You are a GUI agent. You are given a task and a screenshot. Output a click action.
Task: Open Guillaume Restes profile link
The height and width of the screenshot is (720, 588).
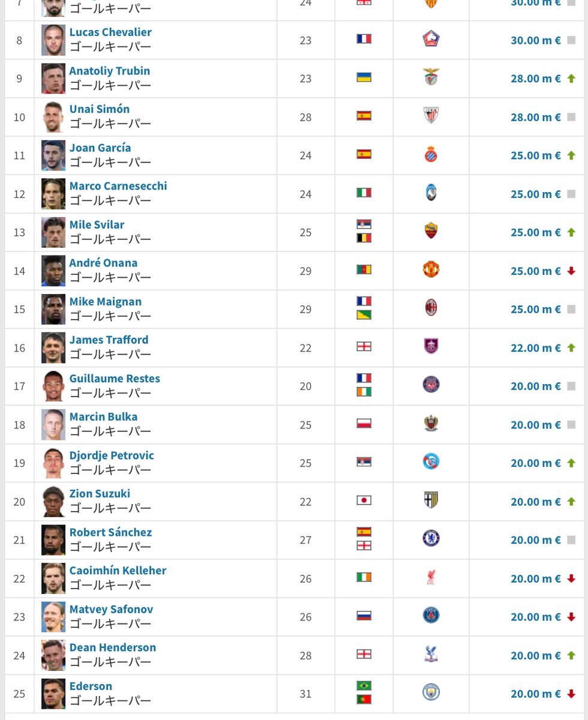(115, 379)
